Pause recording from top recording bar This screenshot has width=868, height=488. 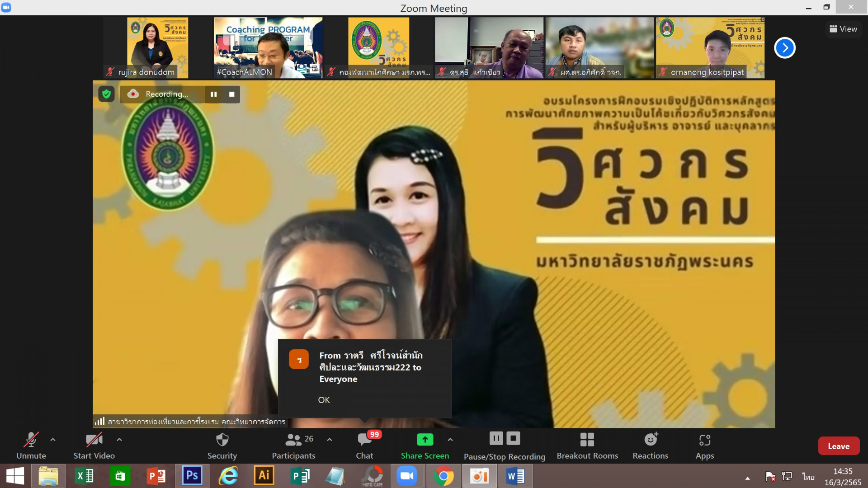tap(213, 94)
